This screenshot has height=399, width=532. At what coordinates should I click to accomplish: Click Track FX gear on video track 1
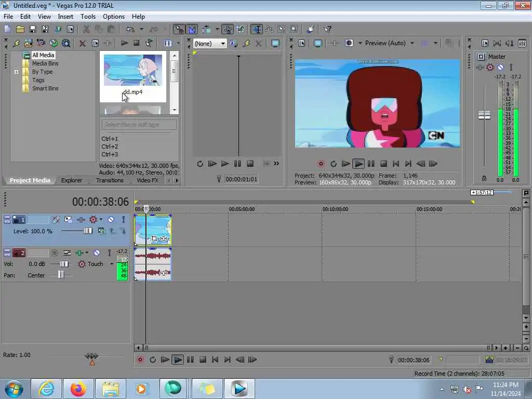[93, 220]
